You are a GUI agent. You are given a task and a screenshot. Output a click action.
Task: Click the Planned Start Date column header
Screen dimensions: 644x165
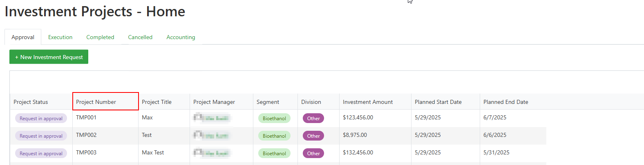(x=438, y=102)
